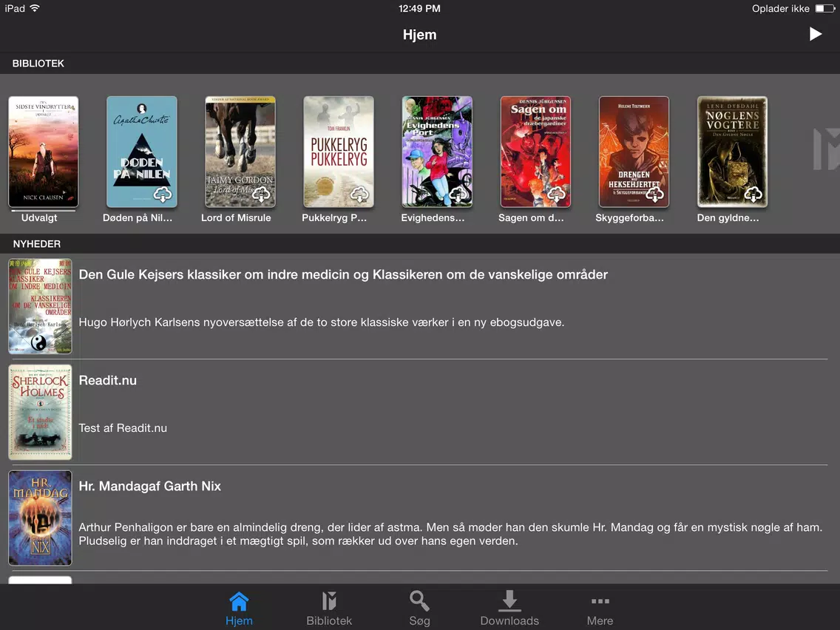Select the 'Skyggeforba...' title label
This screenshot has width=840, height=630.
coord(629,217)
